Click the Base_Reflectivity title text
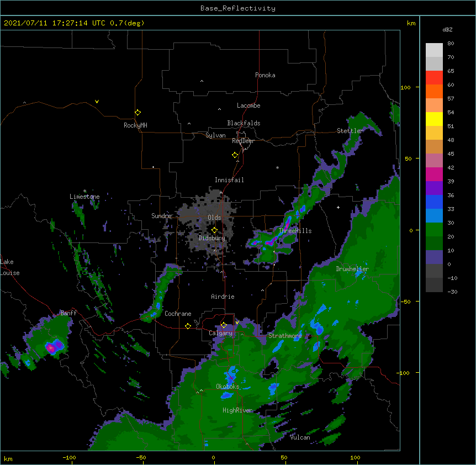476x465 pixels. 238,8
